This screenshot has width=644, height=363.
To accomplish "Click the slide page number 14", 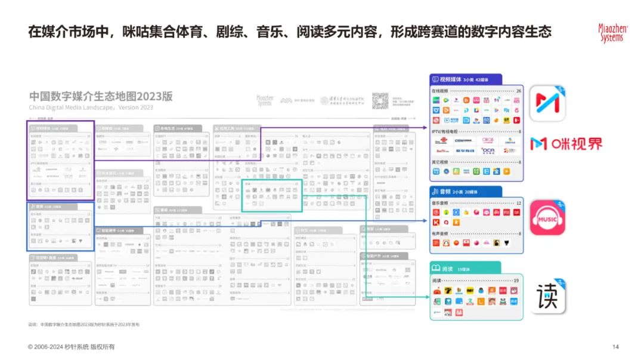I will click(616, 347).
